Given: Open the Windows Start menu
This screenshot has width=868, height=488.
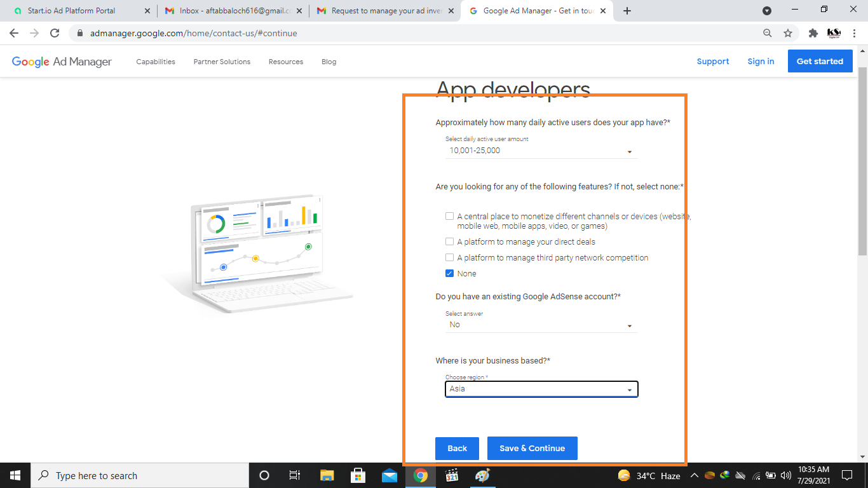Looking at the screenshot, I should (15, 475).
